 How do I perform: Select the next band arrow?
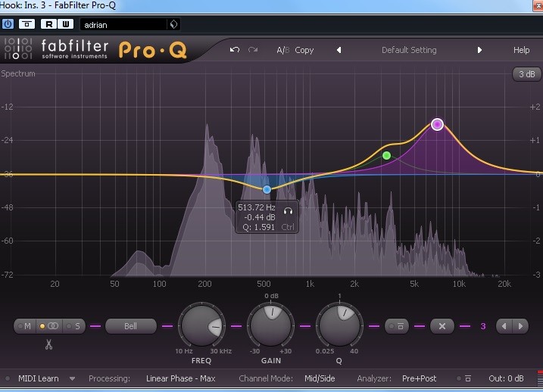(x=520, y=326)
